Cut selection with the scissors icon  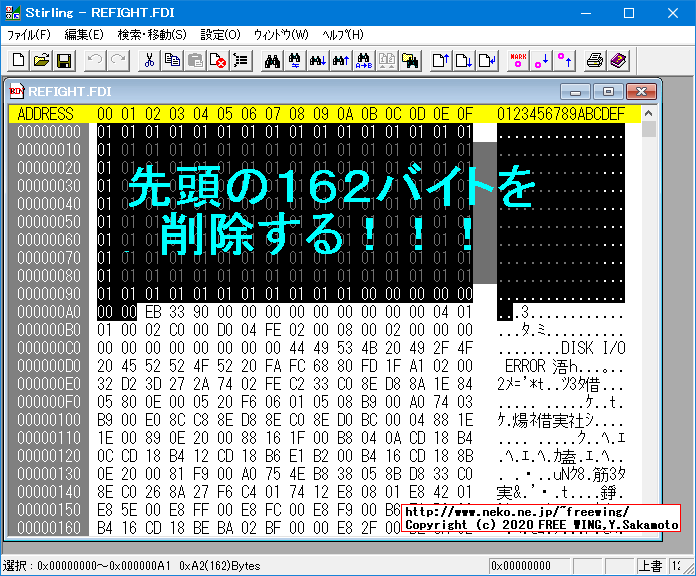point(149,60)
